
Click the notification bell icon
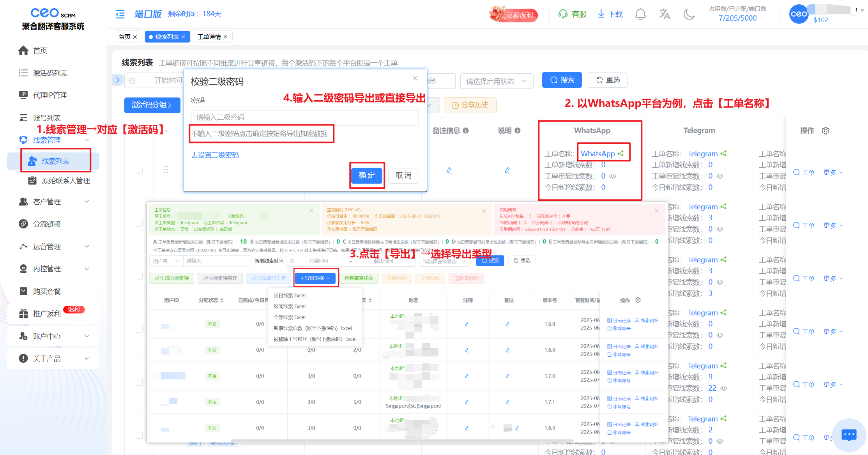pyautogui.click(x=640, y=14)
